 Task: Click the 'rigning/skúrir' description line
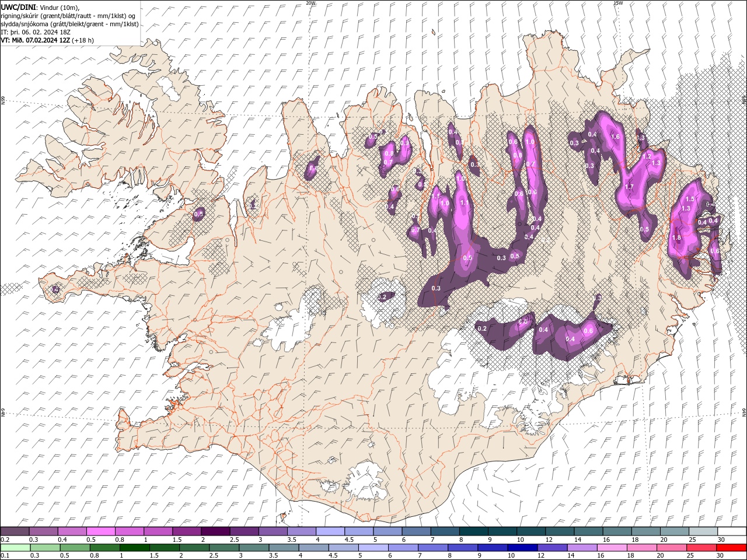click(x=68, y=16)
